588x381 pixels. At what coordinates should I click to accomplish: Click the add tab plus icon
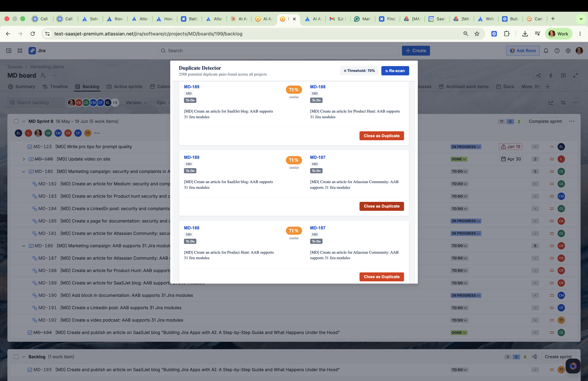548,87
